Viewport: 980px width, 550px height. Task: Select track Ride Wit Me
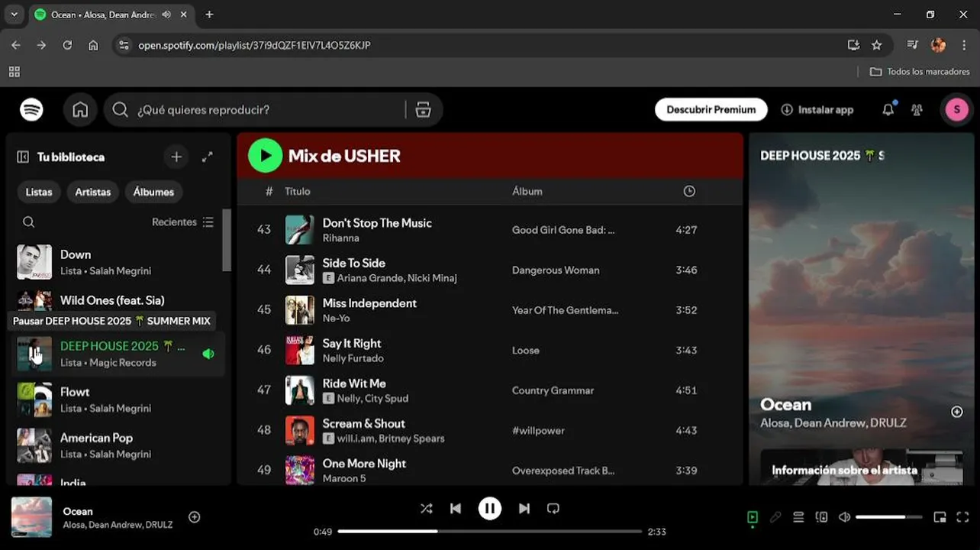click(x=354, y=383)
